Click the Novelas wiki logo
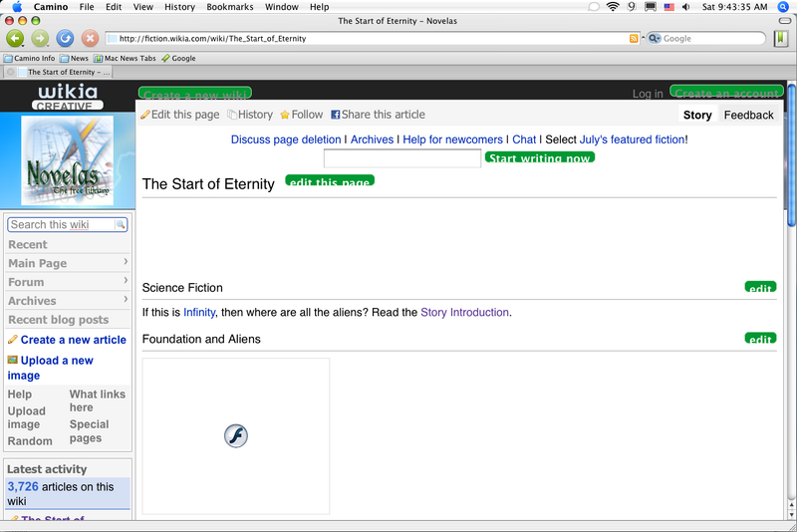 tap(67, 160)
